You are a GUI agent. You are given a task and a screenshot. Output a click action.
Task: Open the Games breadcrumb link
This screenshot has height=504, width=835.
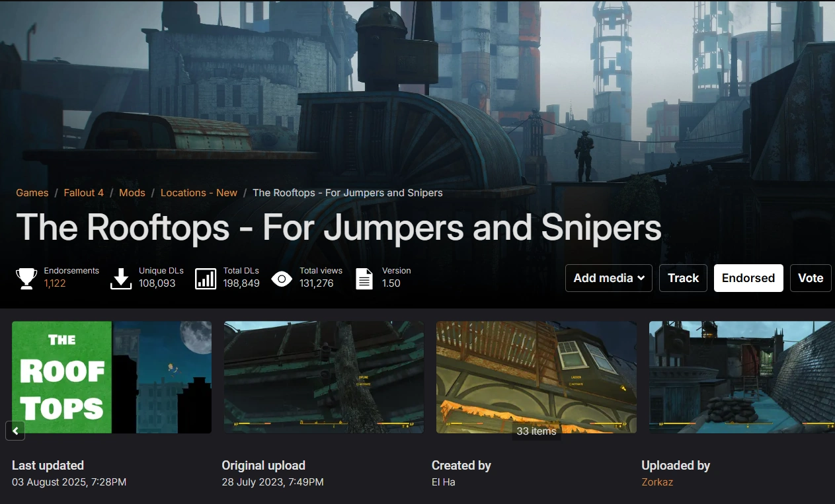click(32, 193)
